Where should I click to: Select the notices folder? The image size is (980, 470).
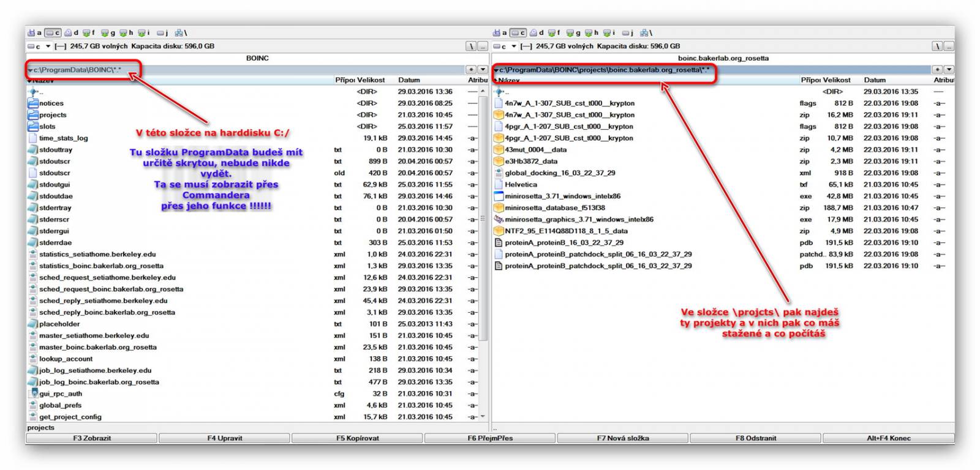pyautogui.click(x=51, y=103)
